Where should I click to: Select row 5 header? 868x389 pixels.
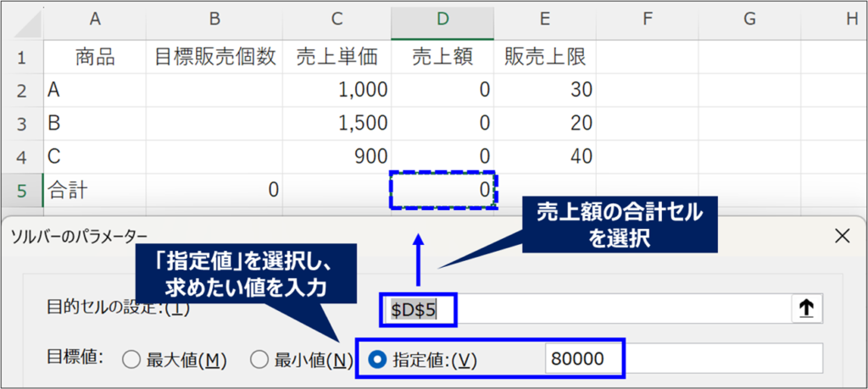coord(21,190)
